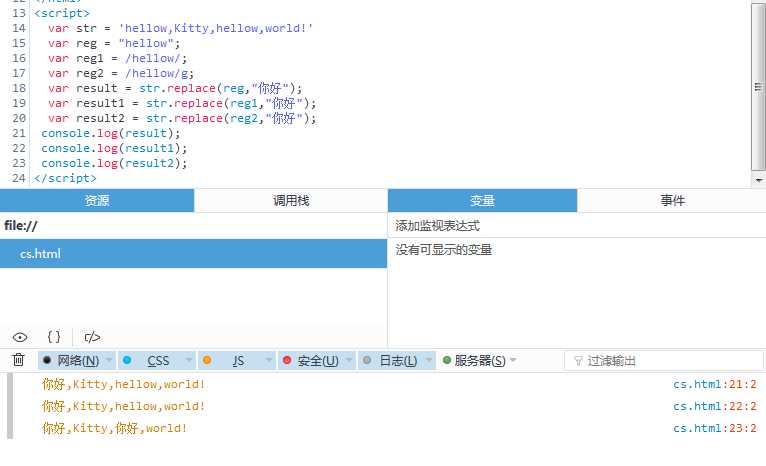Click the file:// source group
This screenshot has width=766, height=466.
pos(193,226)
